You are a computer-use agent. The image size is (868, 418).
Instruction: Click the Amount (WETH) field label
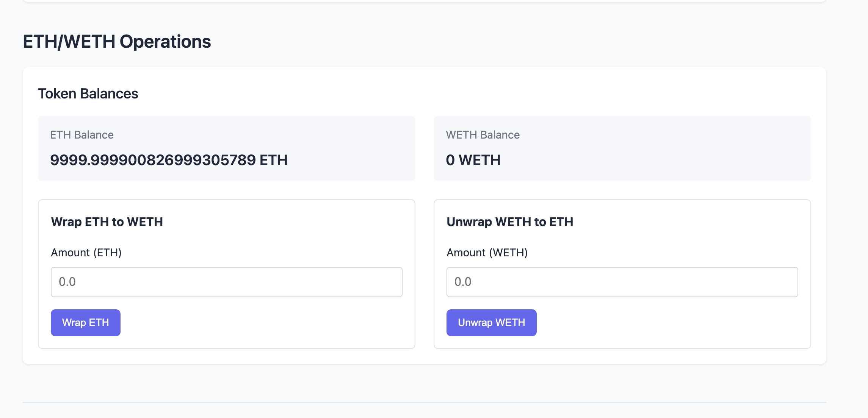pyautogui.click(x=487, y=253)
